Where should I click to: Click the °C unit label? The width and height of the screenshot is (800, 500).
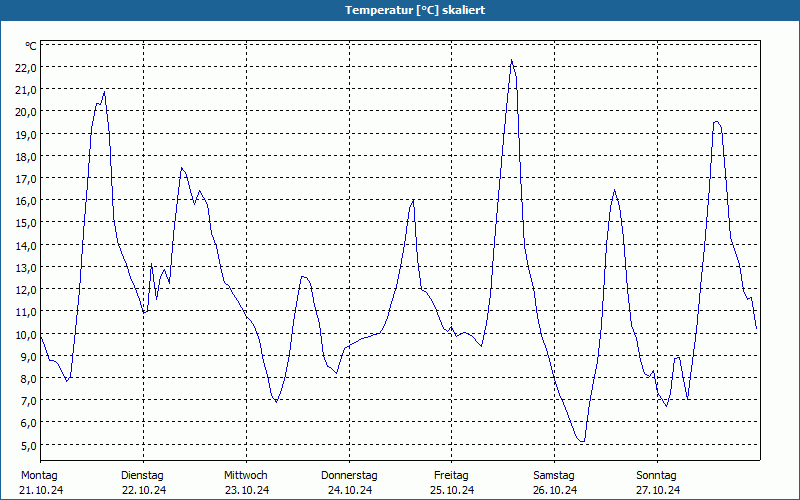coord(31,46)
